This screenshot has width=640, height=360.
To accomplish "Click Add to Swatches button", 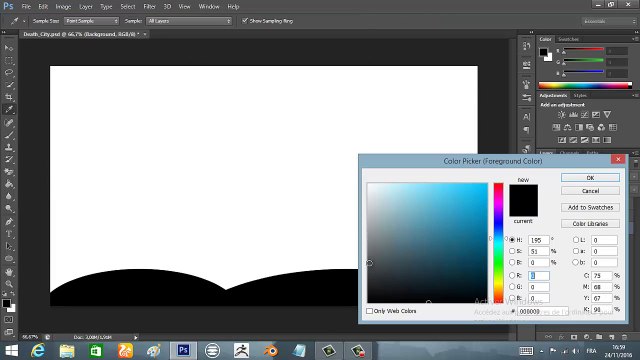I will click(590, 207).
